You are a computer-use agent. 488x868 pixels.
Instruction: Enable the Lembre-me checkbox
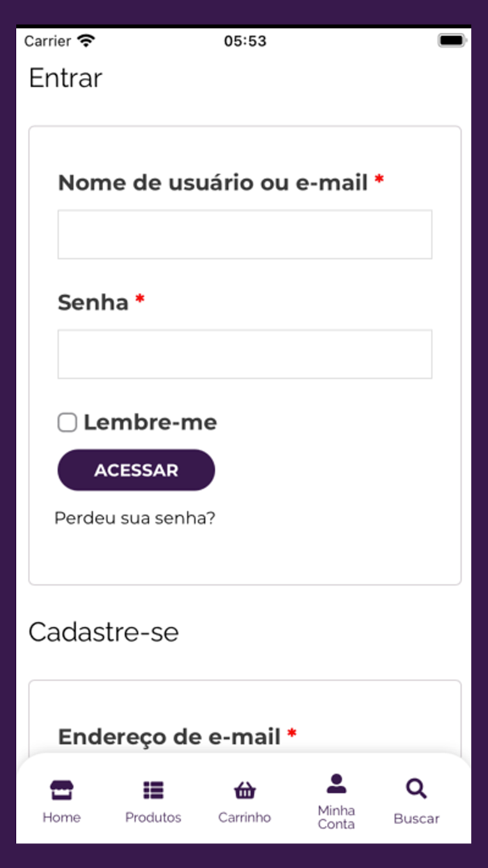67,422
